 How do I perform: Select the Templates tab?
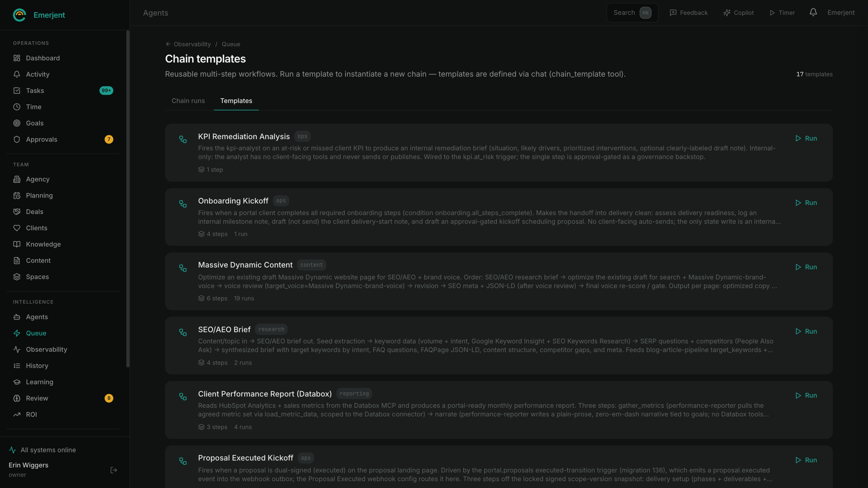pyautogui.click(x=236, y=101)
